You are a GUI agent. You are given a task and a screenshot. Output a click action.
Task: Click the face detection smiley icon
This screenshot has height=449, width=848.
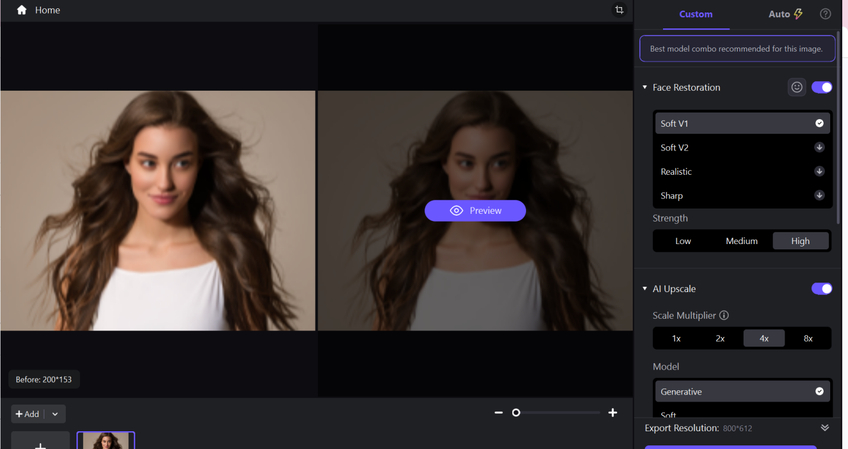point(797,87)
